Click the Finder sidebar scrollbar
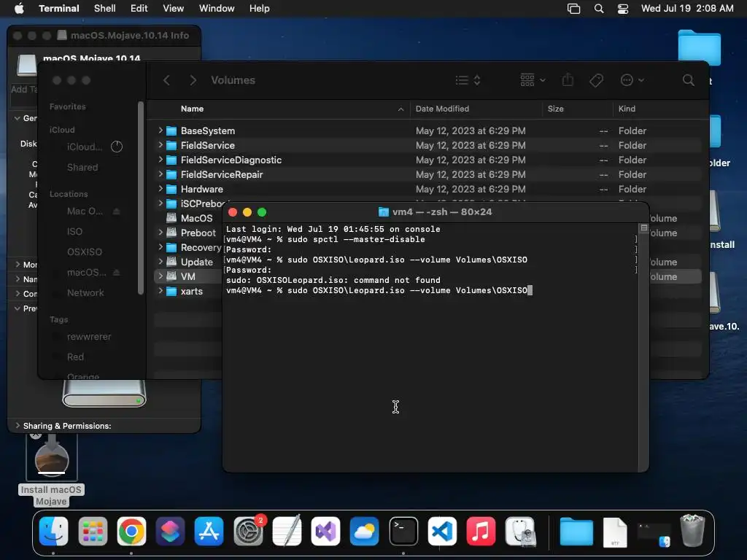This screenshot has width=747, height=560. click(141, 198)
